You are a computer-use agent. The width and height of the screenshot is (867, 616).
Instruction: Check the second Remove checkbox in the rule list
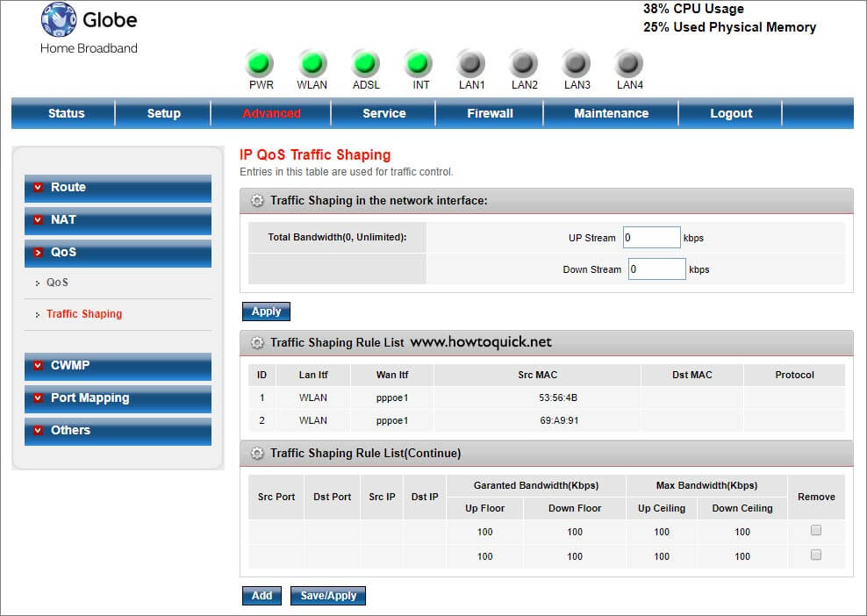(815, 555)
